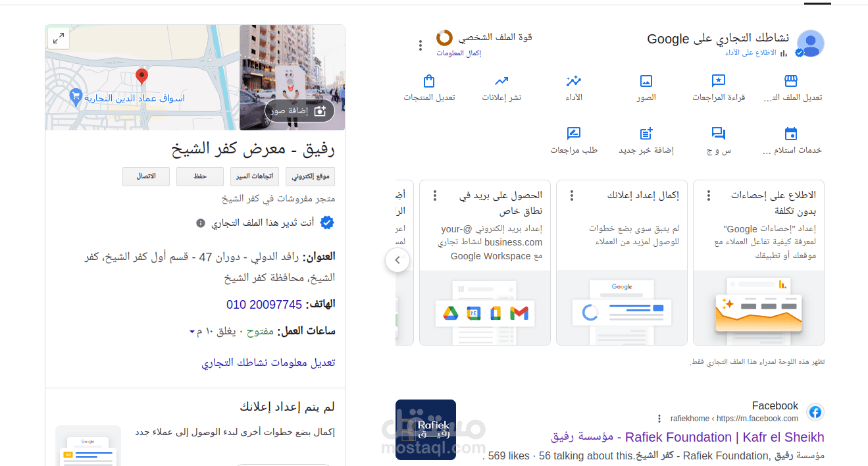Open three-dot menu beside rafiekhome URL
Viewport: 868px width, 466px height.
[659, 419]
